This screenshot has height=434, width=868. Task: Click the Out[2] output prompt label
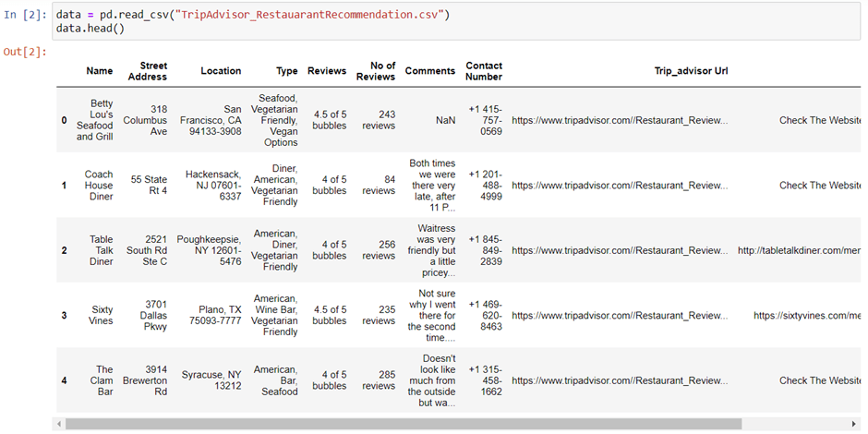pyautogui.click(x=25, y=53)
